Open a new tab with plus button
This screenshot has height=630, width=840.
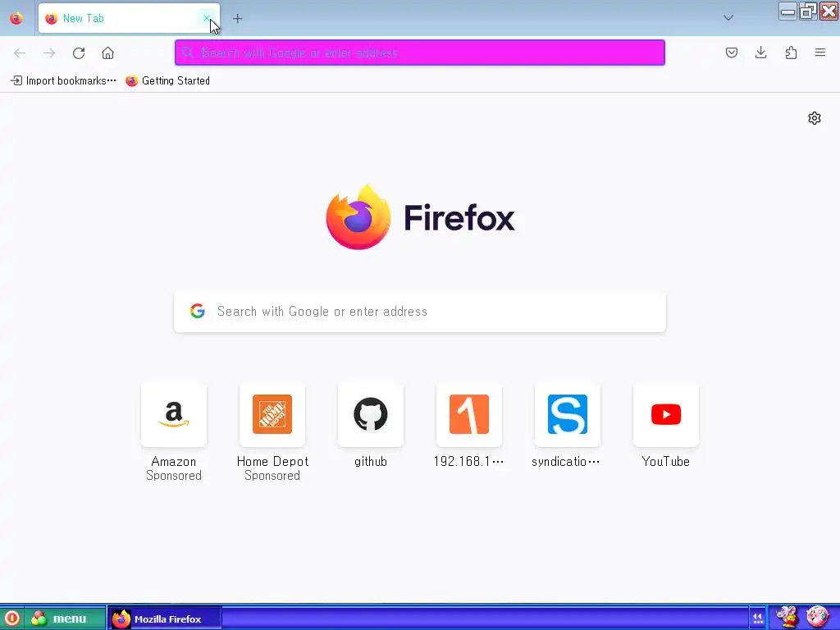coord(237,19)
